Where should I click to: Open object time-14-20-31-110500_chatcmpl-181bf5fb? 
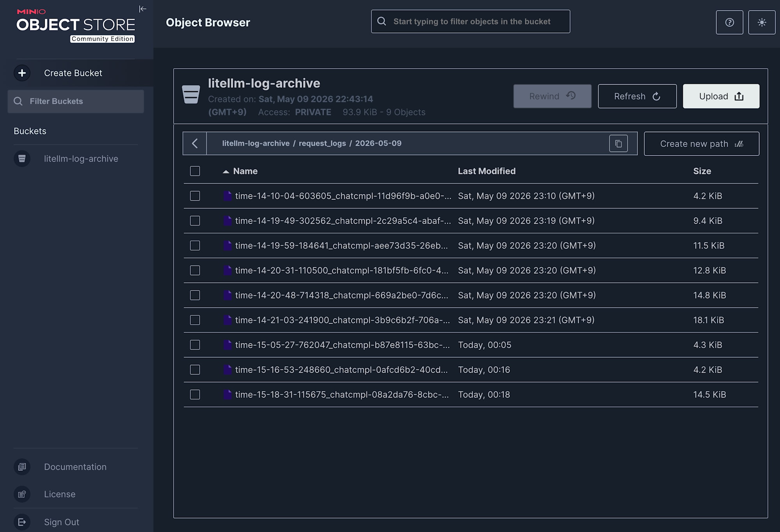coord(342,270)
